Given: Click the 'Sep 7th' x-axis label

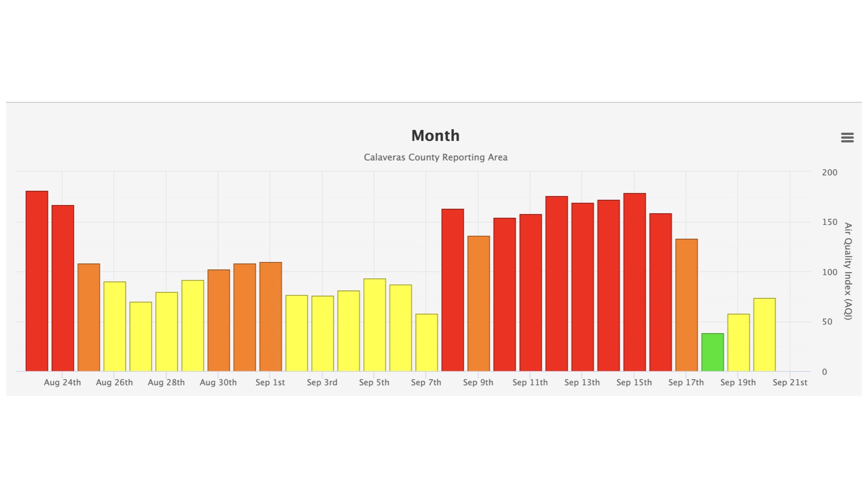Looking at the screenshot, I should 426,382.
